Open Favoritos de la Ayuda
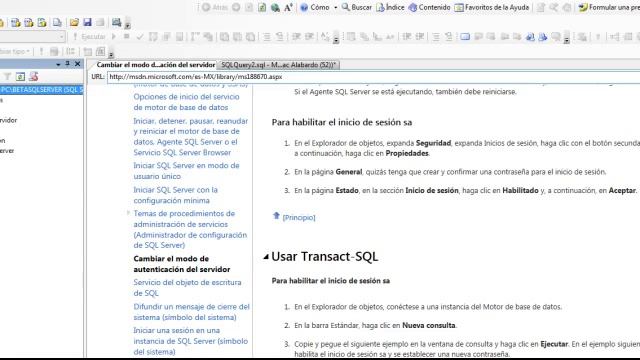The width and height of the screenshot is (640, 360). [x=492, y=7]
